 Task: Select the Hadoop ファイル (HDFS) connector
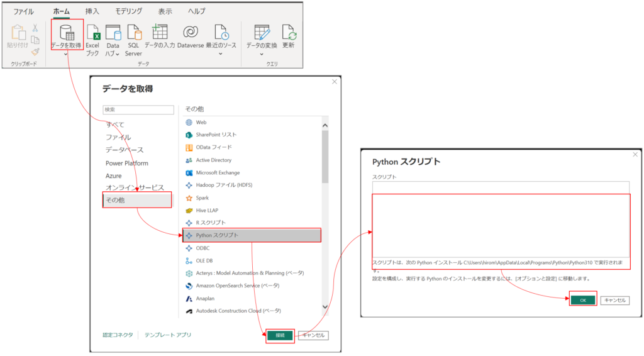point(252,185)
